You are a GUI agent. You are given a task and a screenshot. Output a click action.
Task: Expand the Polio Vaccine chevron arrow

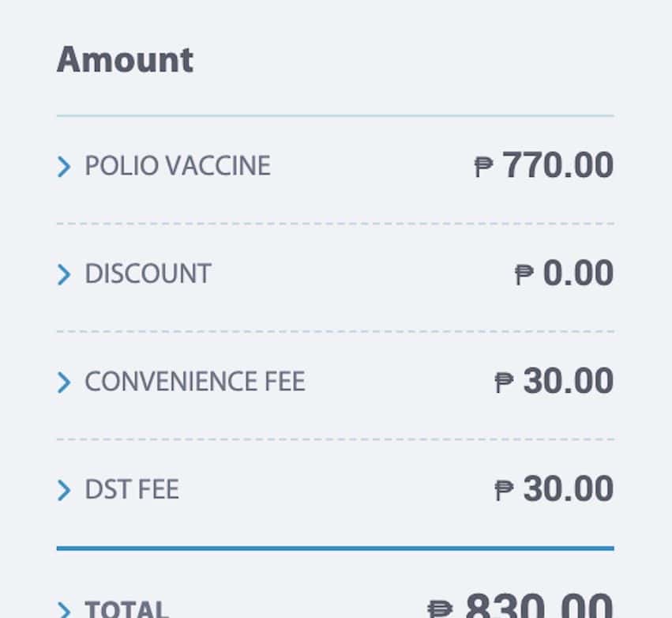click(64, 167)
